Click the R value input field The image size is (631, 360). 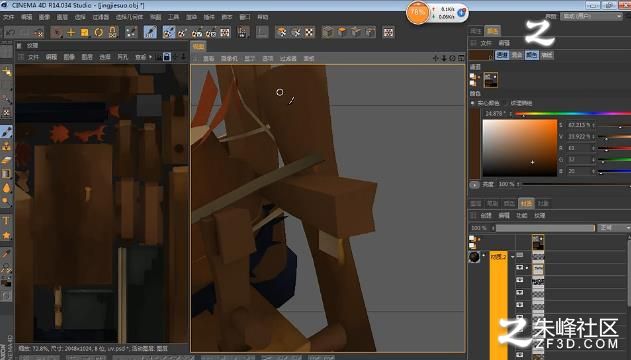coord(579,148)
